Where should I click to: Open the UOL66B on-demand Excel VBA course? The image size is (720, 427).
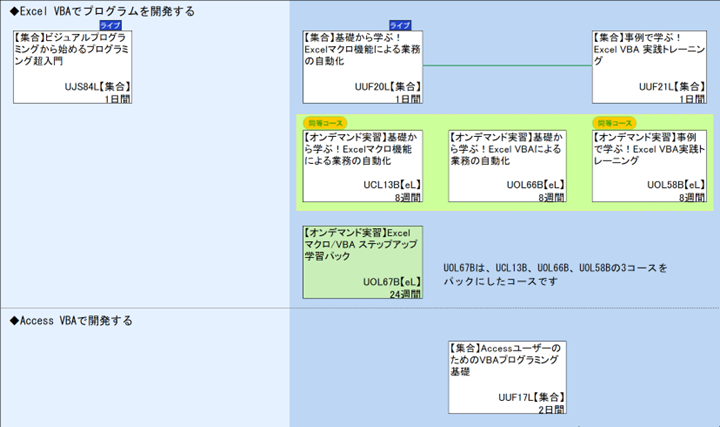pyautogui.click(x=507, y=166)
